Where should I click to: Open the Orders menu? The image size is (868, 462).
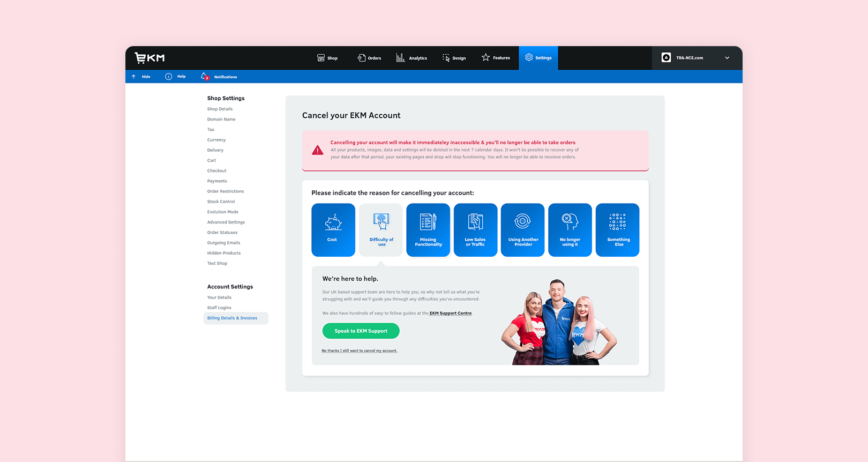click(369, 58)
